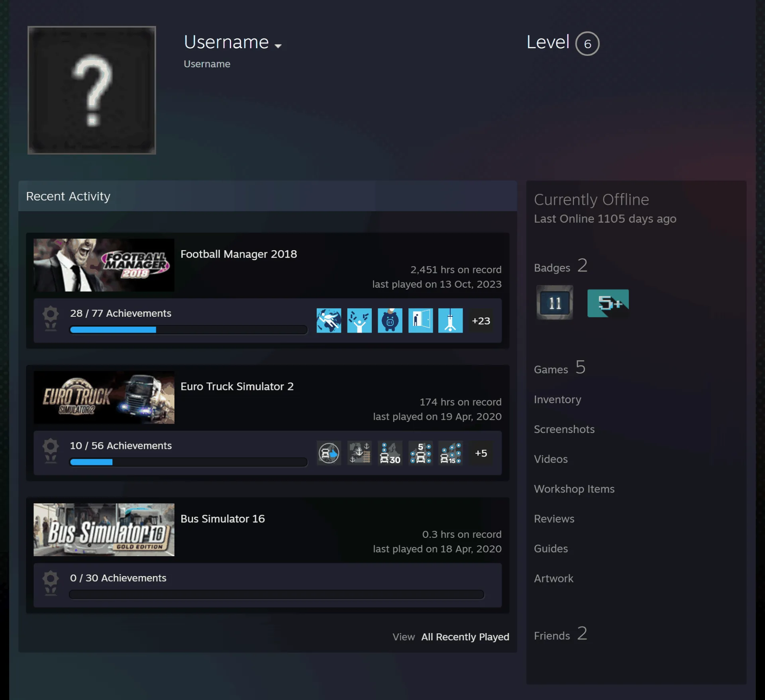Open the Videos section

[551, 459]
